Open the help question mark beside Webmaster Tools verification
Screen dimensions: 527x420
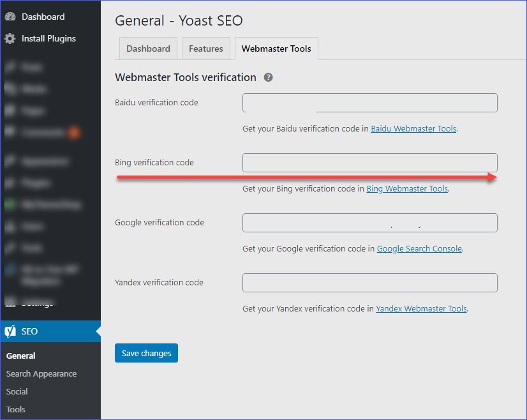267,77
